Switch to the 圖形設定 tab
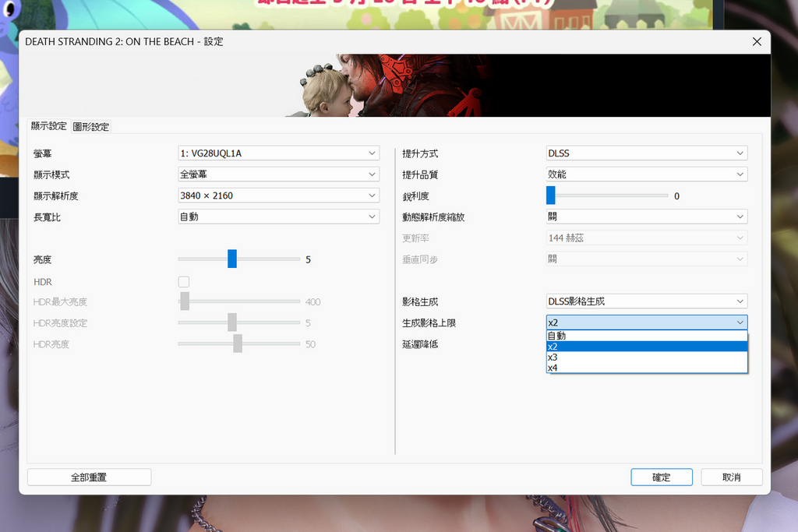 pyautogui.click(x=92, y=126)
